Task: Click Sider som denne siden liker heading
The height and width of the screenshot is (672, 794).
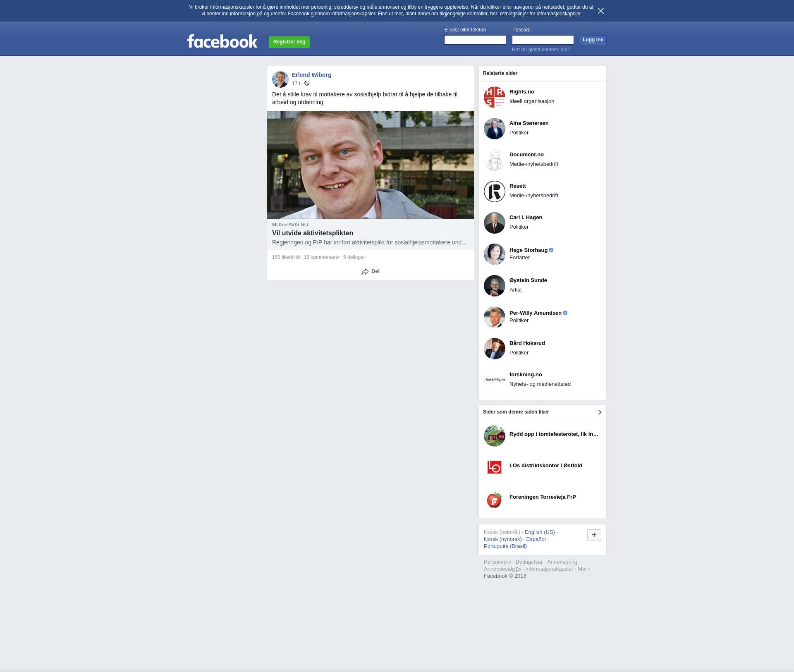Action: (x=516, y=412)
